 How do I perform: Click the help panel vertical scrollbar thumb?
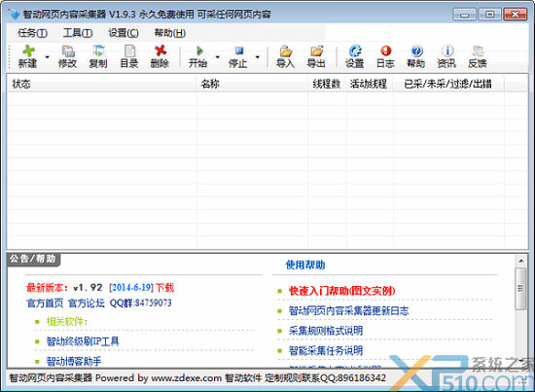point(520,289)
